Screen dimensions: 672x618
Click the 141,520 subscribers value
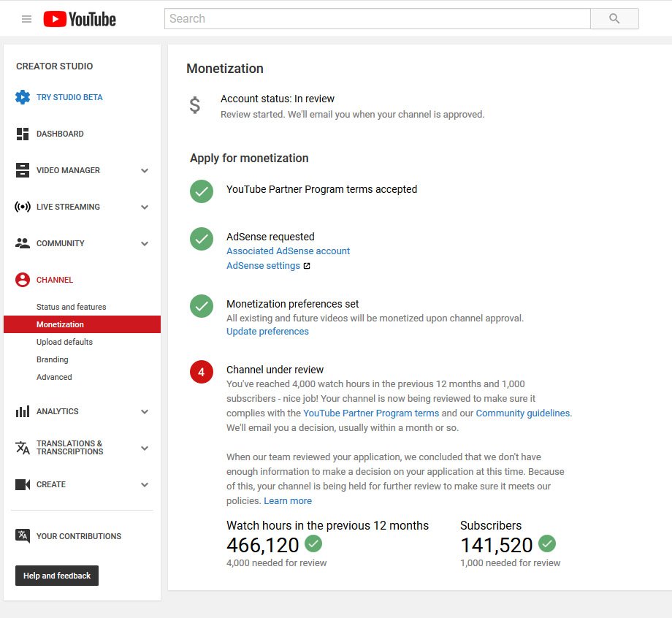[496, 545]
